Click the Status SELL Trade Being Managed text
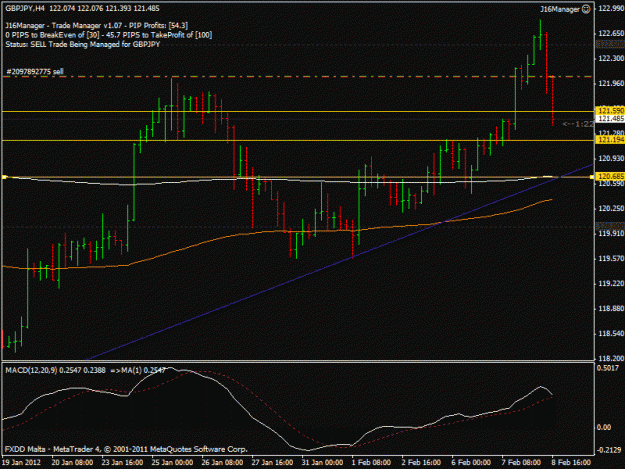The height and width of the screenshot is (469, 625). [x=83, y=44]
